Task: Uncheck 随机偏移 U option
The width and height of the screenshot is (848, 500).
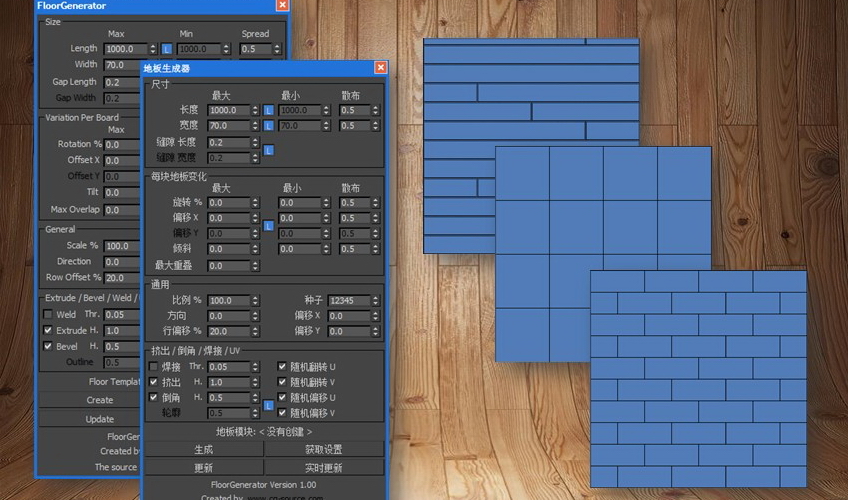Action: (x=282, y=397)
